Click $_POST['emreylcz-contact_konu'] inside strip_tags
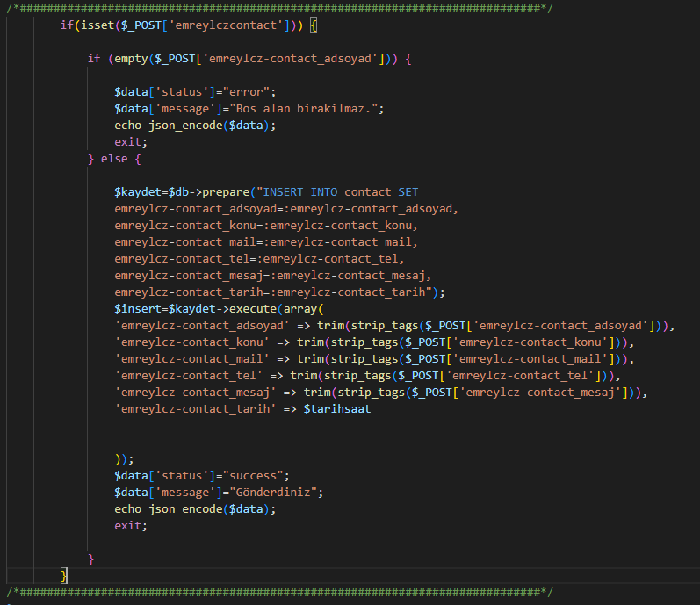This screenshot has width=700, height=605. 509,342
